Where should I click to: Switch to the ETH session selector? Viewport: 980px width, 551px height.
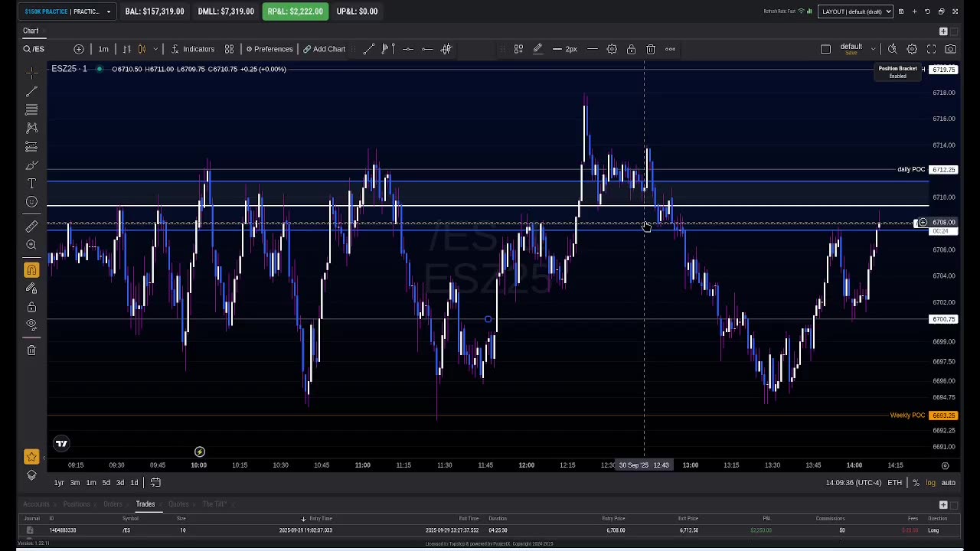(x=894, y=483)
